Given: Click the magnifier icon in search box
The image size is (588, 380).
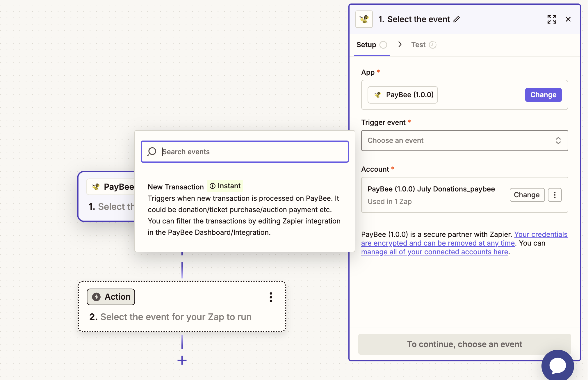Looking at the screenshot, I should coord(152,152).
